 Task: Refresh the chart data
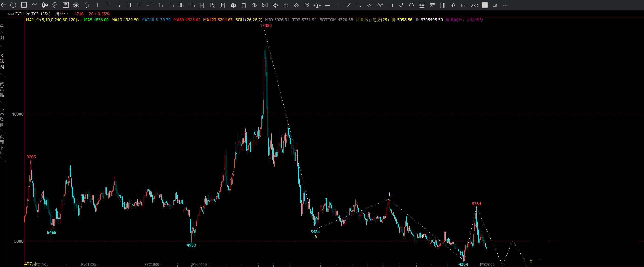(13, 5)
